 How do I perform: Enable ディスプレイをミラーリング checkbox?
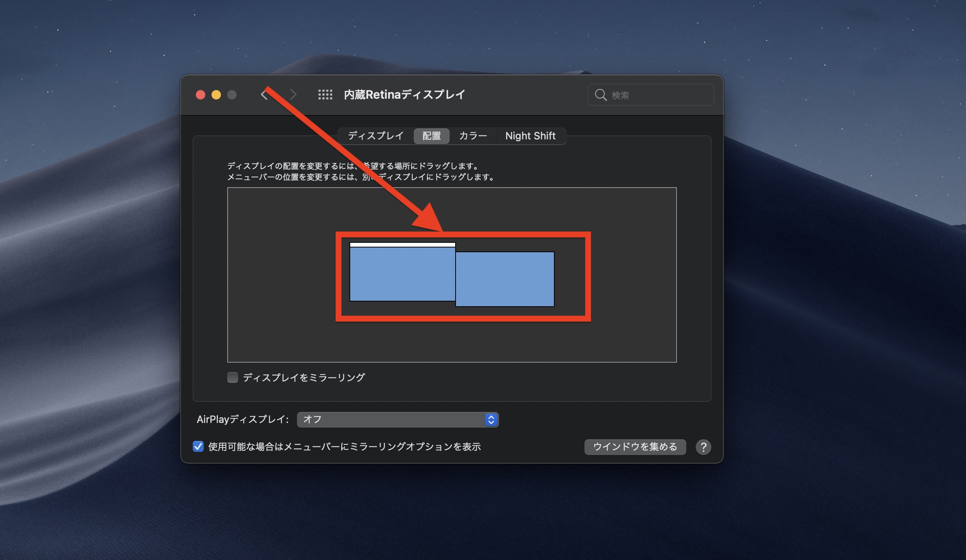coord(233,378)
